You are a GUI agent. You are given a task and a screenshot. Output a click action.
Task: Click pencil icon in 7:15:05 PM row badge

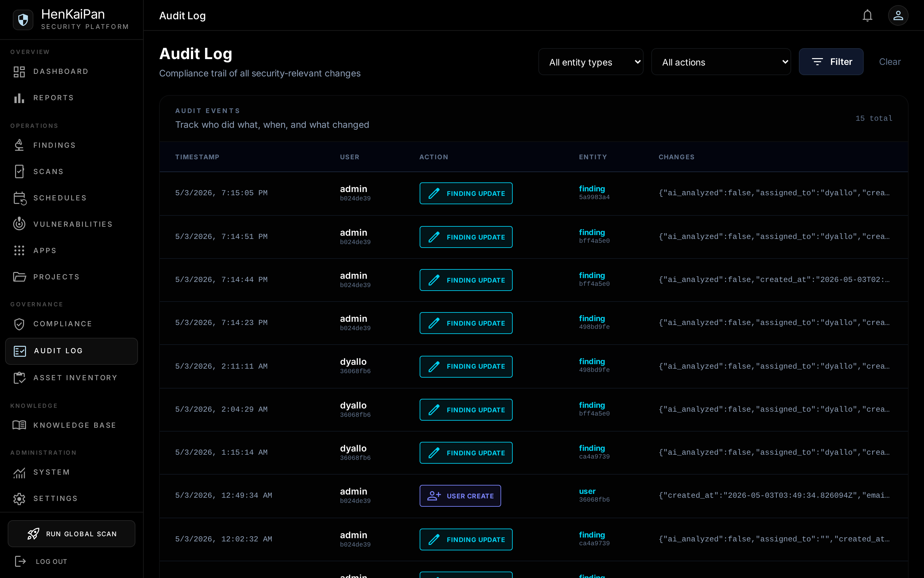click(x=434, y=193)
